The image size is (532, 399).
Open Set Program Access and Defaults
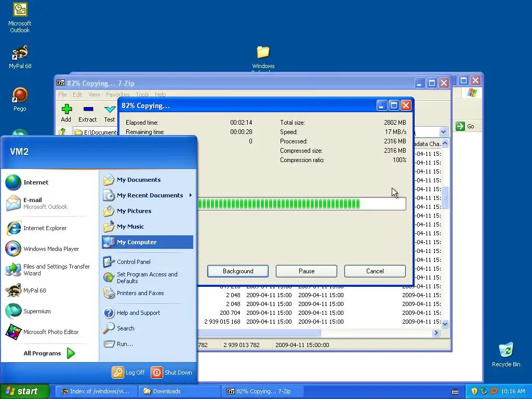point(147,277)
